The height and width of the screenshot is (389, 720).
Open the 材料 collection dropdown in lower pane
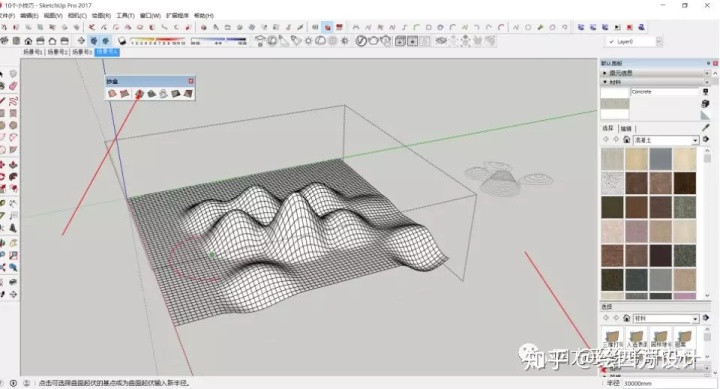[695, 318]
